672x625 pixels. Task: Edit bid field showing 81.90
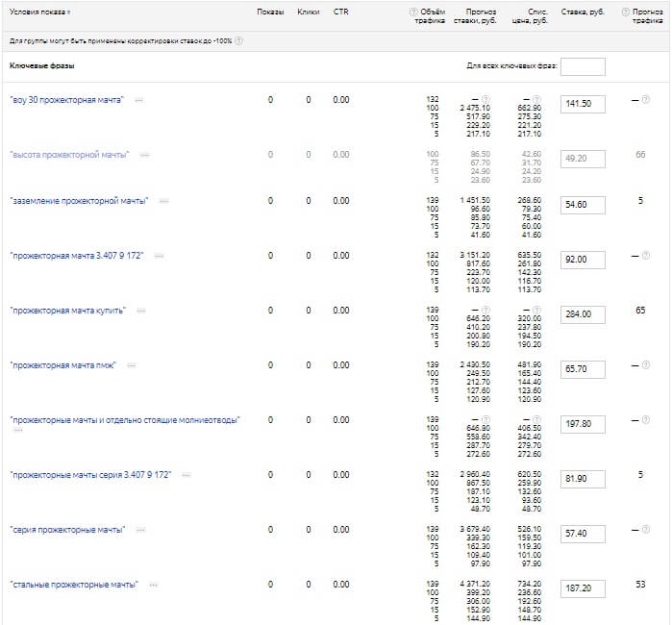[583, 479]
